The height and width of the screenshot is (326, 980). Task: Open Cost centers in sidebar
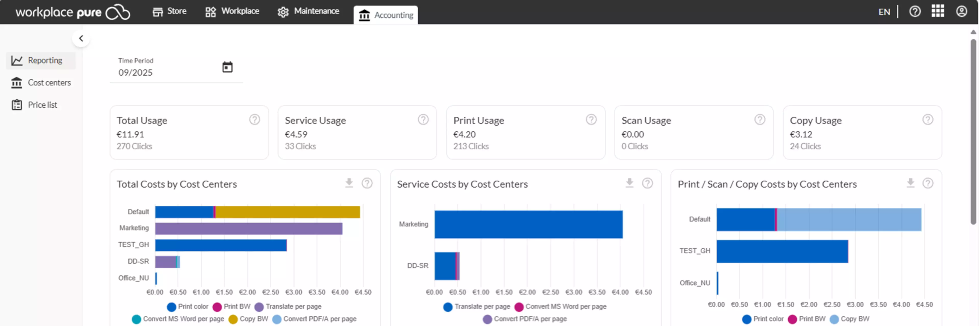[41, 83]
